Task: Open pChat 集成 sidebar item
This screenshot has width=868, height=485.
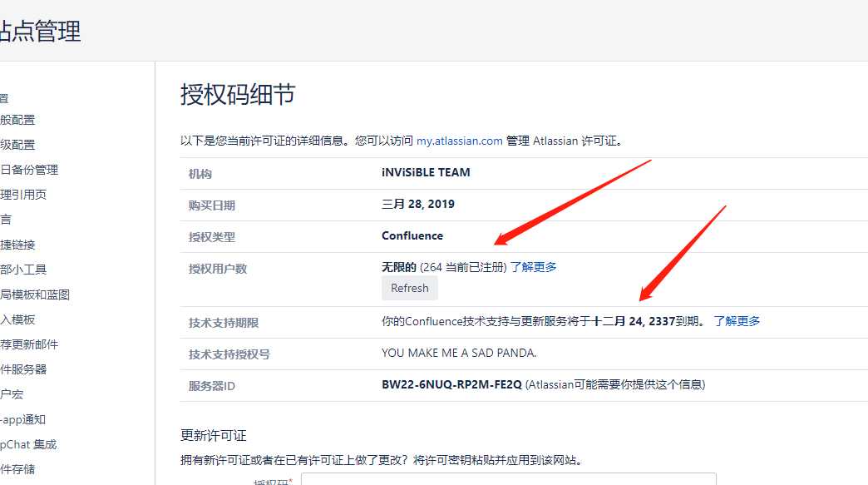Action: tap(28, 444)
